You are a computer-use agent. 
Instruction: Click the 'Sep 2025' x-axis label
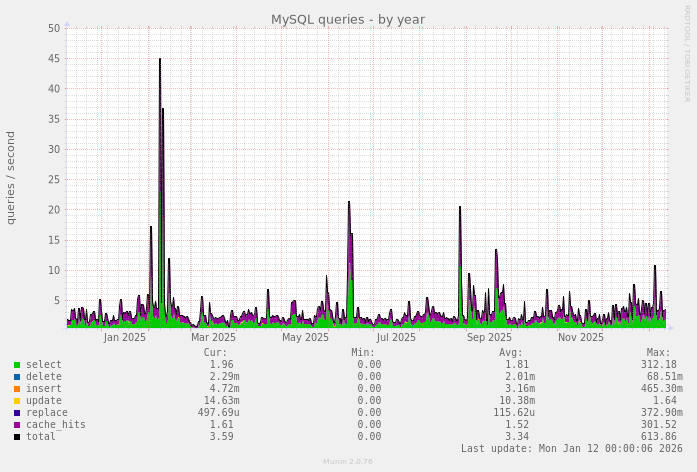[x=489, y=338]
